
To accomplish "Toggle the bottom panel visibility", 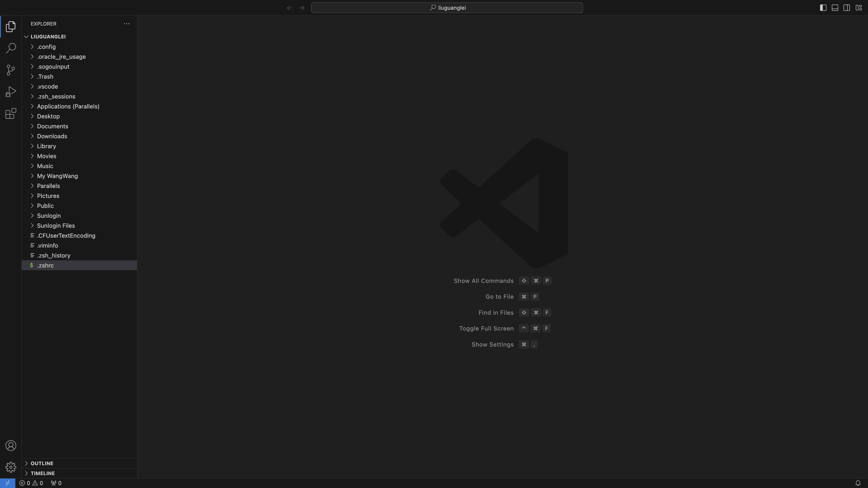I will [835, 8].
